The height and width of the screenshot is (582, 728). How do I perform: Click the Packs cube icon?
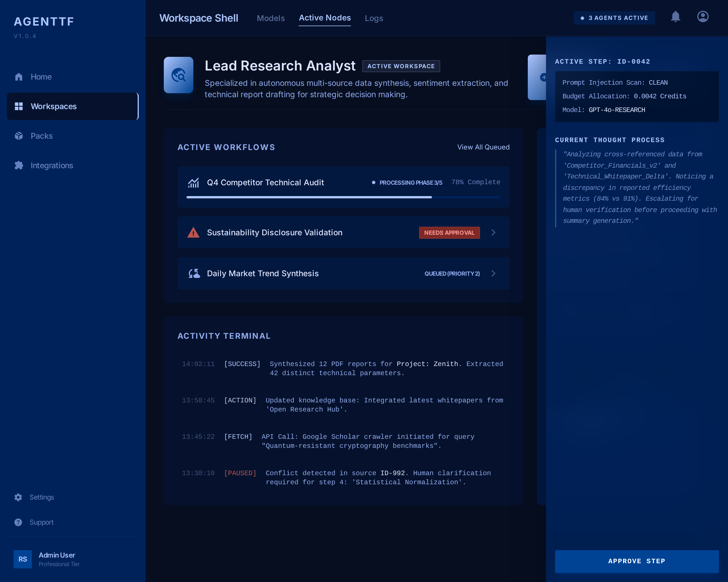19,136
